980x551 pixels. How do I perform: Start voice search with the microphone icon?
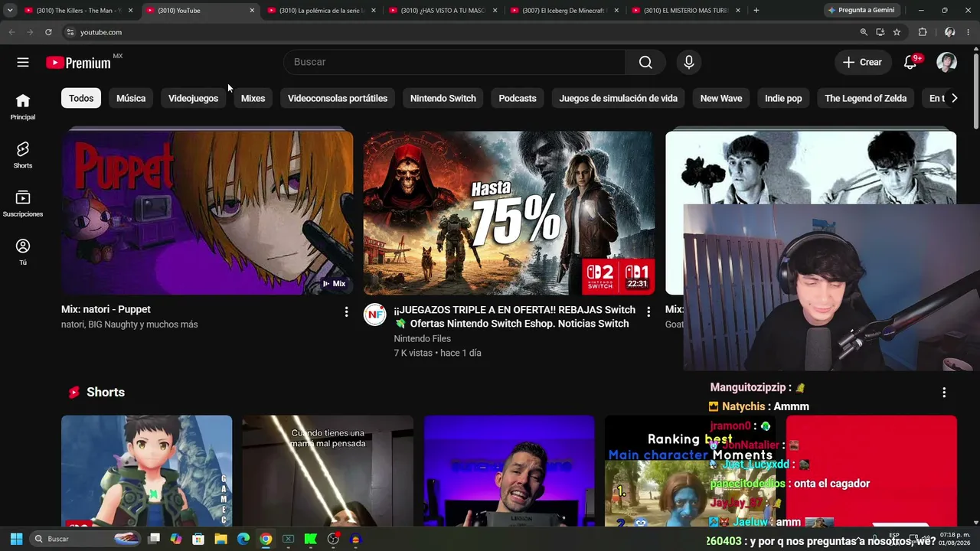(689, 62)
